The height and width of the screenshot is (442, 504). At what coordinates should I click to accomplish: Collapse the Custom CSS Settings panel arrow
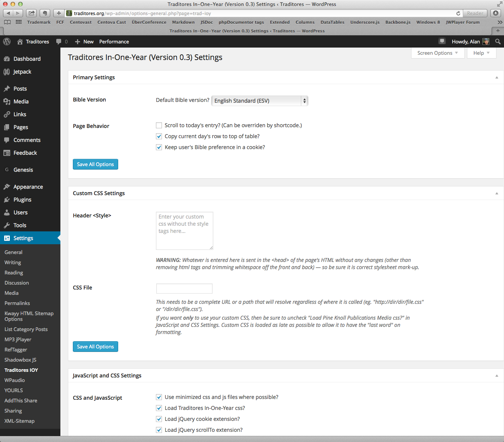(497, 193)
